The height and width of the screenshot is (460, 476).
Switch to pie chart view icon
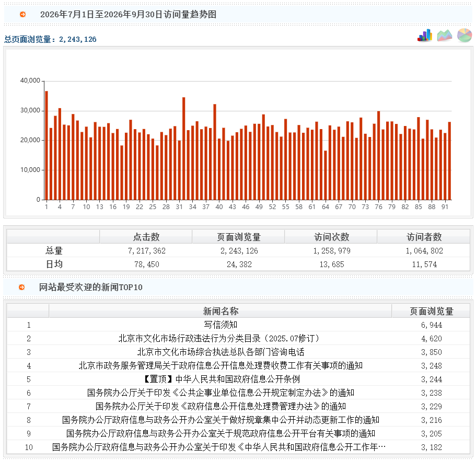465,36
